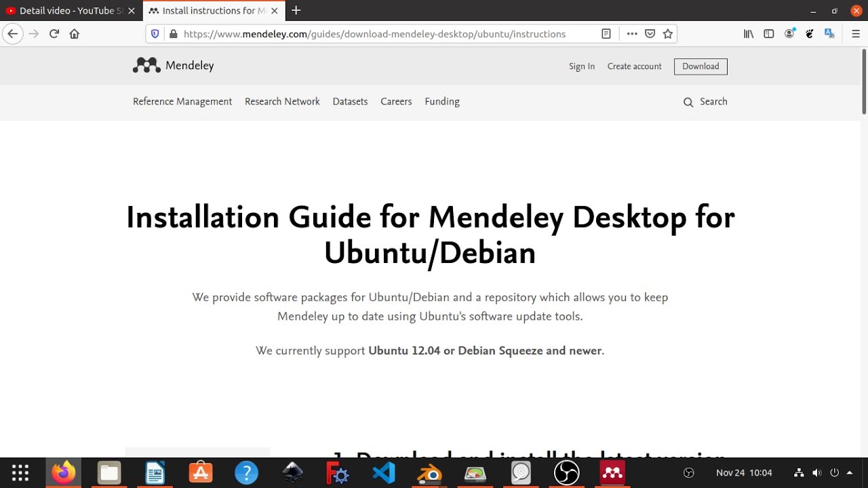Close the Detail video YouTube tab
868x488 pixels.
point(132,11)
